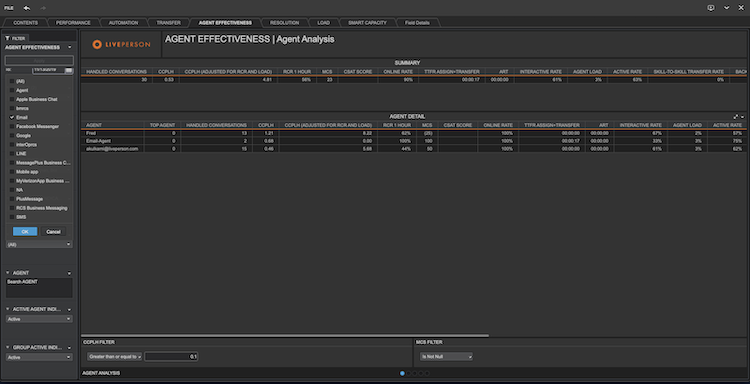Screen dimensions: 750x384
Task: Open the Active Agent Indicator 'Active' dropdown
Action: [x=39, y=319]
